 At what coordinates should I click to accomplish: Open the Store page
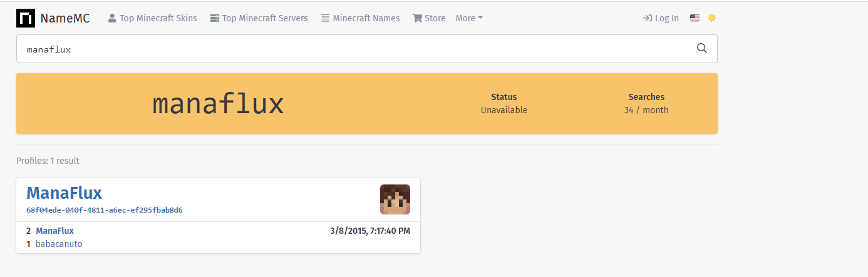(x=429, y=18)
